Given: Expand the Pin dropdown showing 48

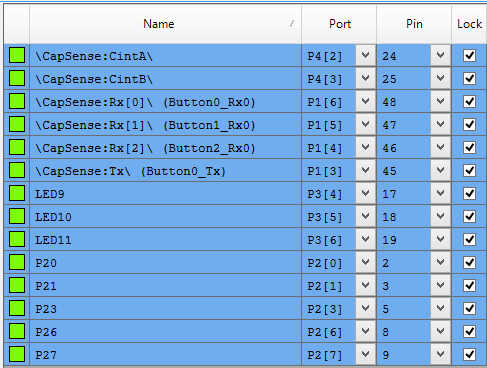Looking at the screenshot, I should 440,101.
